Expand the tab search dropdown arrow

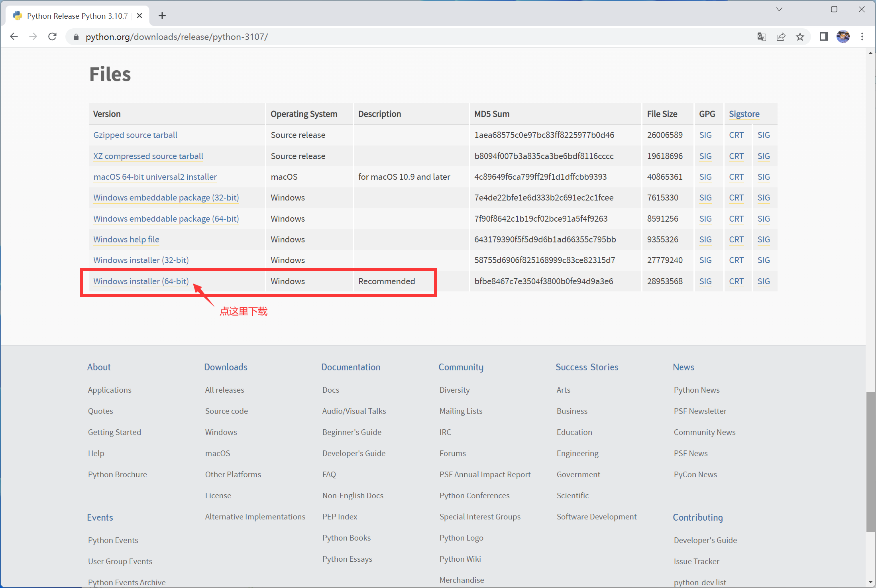tap(779, 9)
